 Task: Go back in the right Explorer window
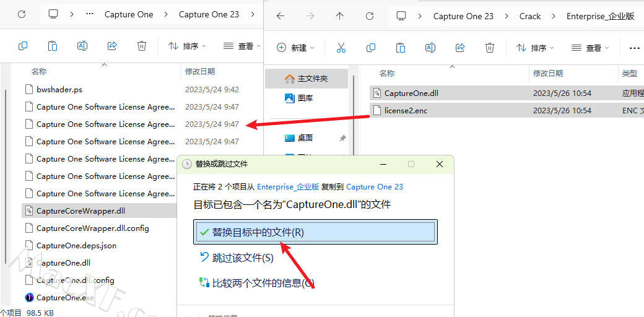(x=280, y=16)
